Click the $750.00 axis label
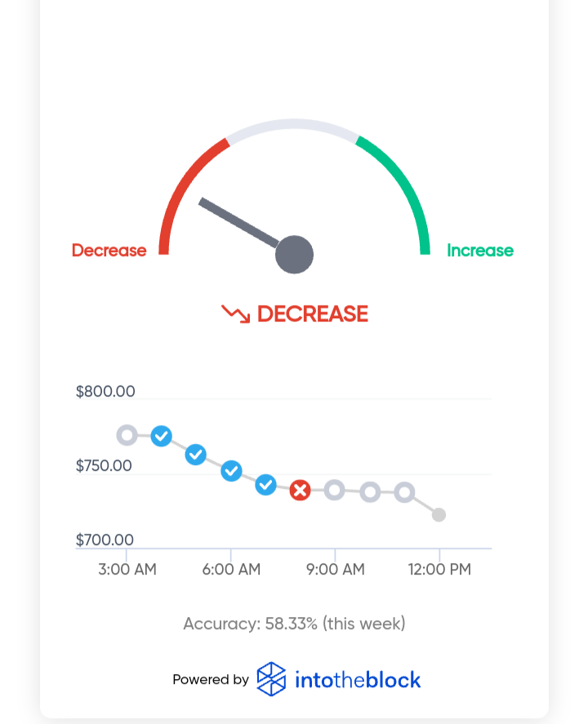The image size is (588, 724). [104, 465]
